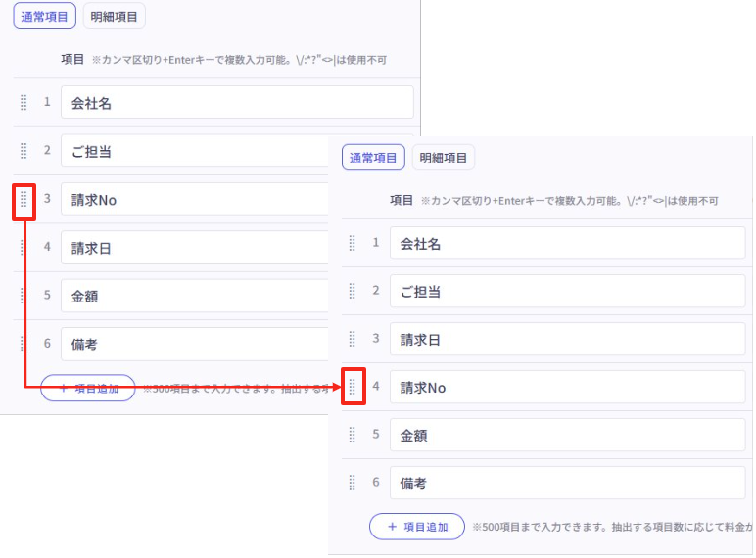The image size is (756, 558).
Task: Grab the ご担当 drag handle in the back panel
Action: click(24, 151)
